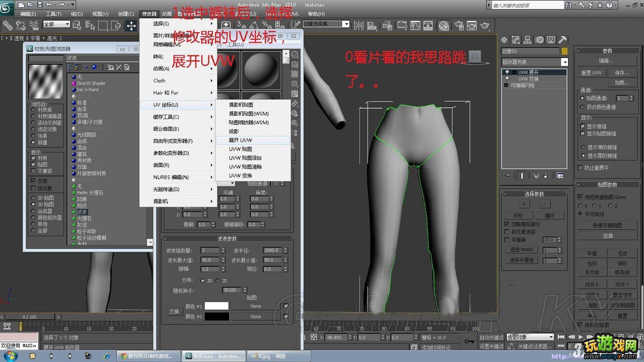The height and width of the screenshot is (362, 644).
Task: Click the 重置 UVW button
Action: (x=592, y=73)
